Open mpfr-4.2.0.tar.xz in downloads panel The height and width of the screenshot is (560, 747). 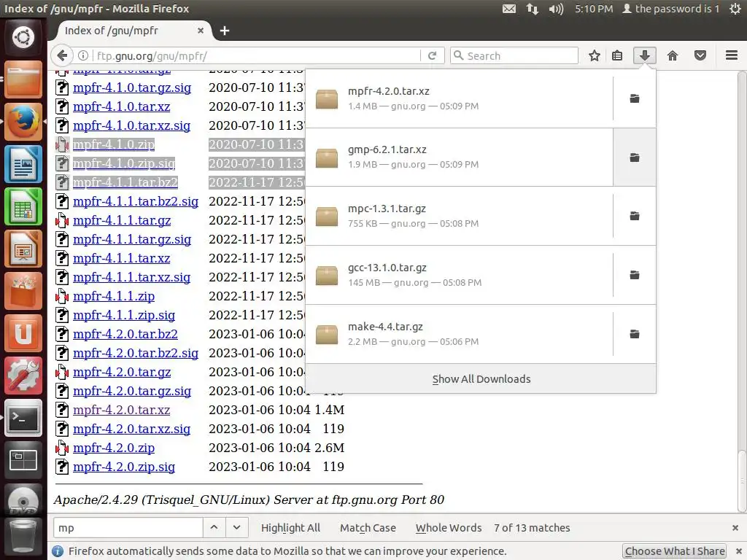pos(460,98)
